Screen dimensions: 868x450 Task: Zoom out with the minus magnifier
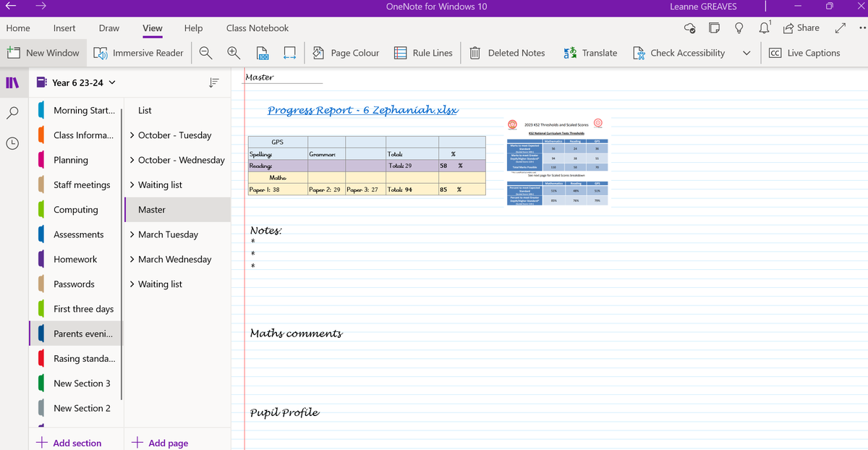point(205,53)
